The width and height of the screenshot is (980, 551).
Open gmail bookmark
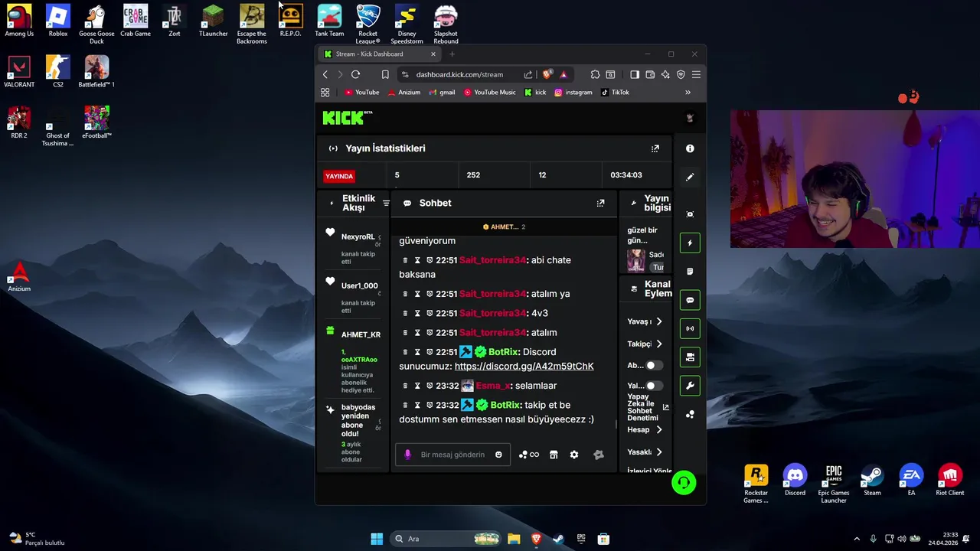pos(442,93)
